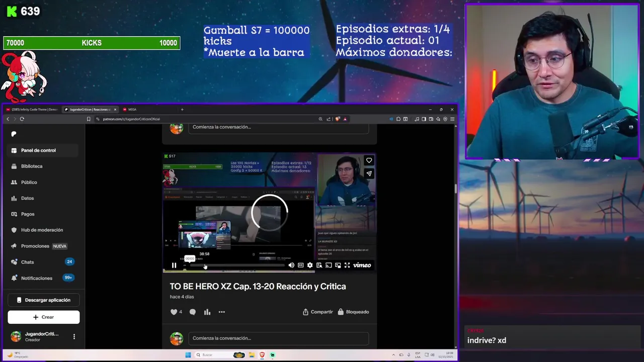
Task: Open Notificaciones in the sidebar
Action: point(43,278)
